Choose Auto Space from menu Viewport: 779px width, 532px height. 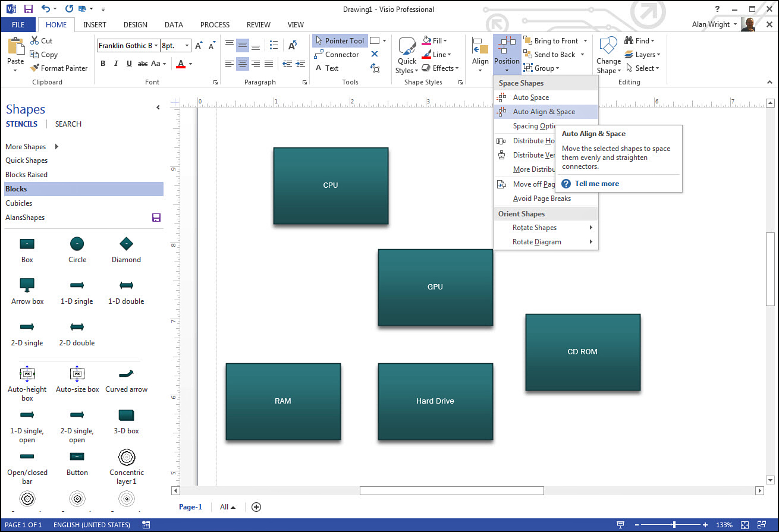(x=545, y=97)
